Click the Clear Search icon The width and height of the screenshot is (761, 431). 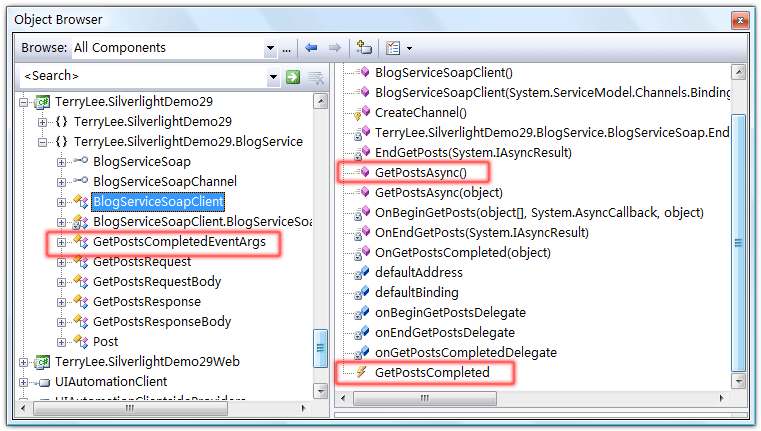(x=316, y=77)
